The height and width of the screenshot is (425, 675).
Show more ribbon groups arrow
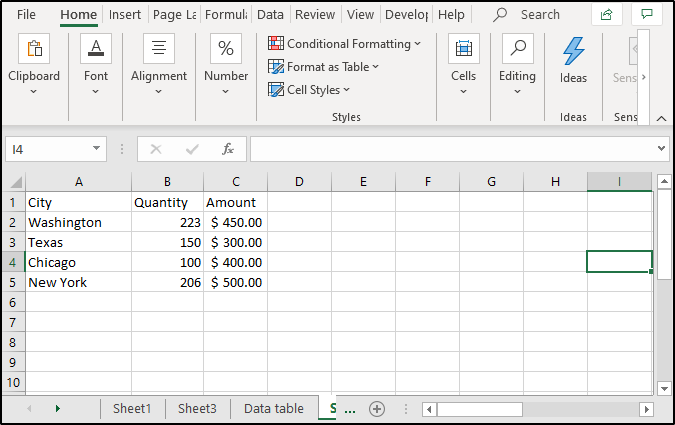pos(644,77)
